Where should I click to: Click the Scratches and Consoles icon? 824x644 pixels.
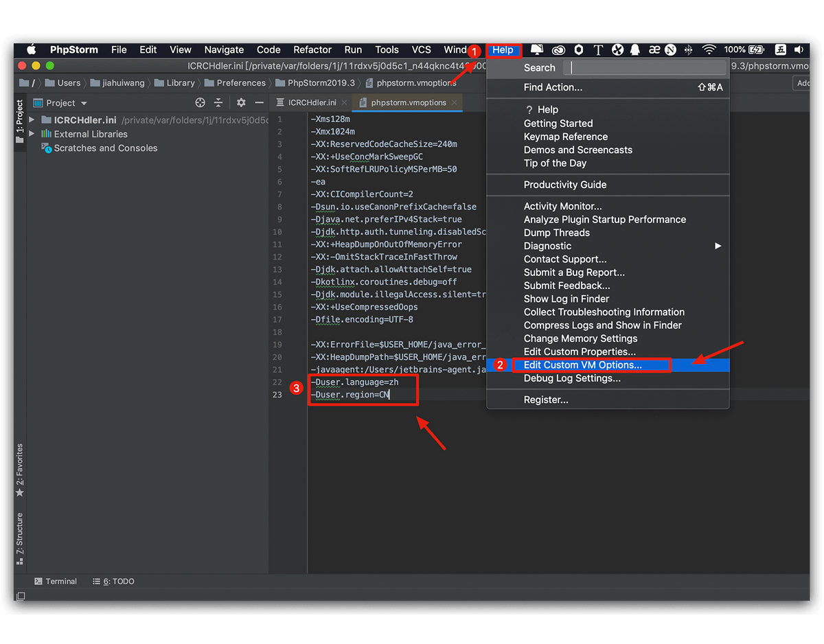46,148
